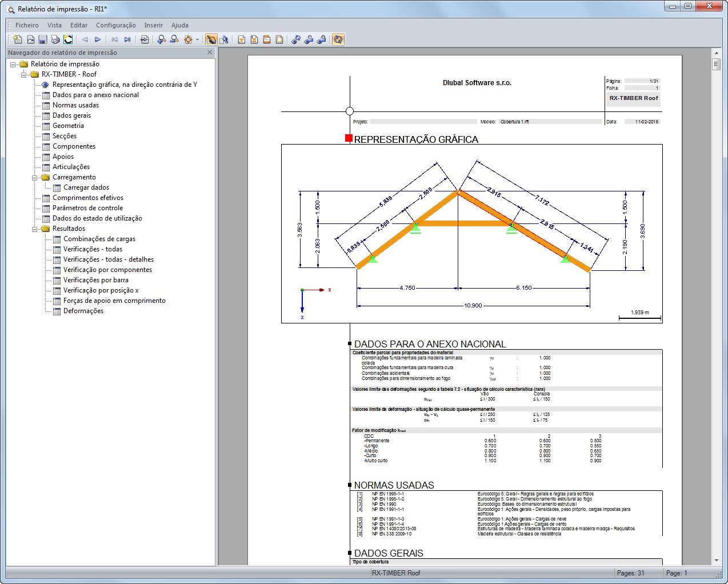728x584 pixels.
Task: Collapse the RX-TIMBER - Roof node
Action: (x=24, y=75)
